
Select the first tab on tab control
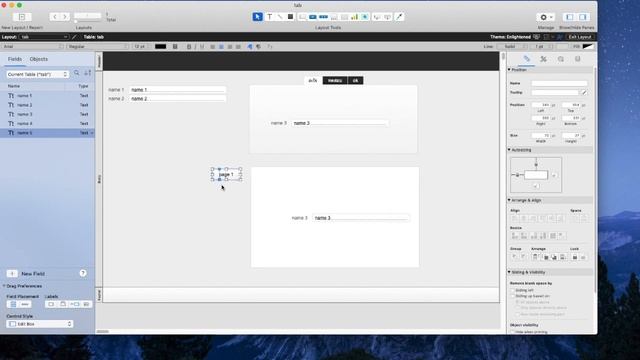point(313,80)
